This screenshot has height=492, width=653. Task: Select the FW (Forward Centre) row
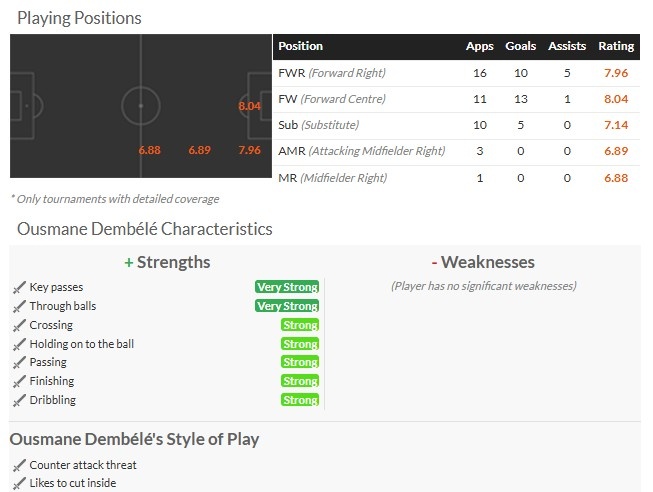point(456,99)
